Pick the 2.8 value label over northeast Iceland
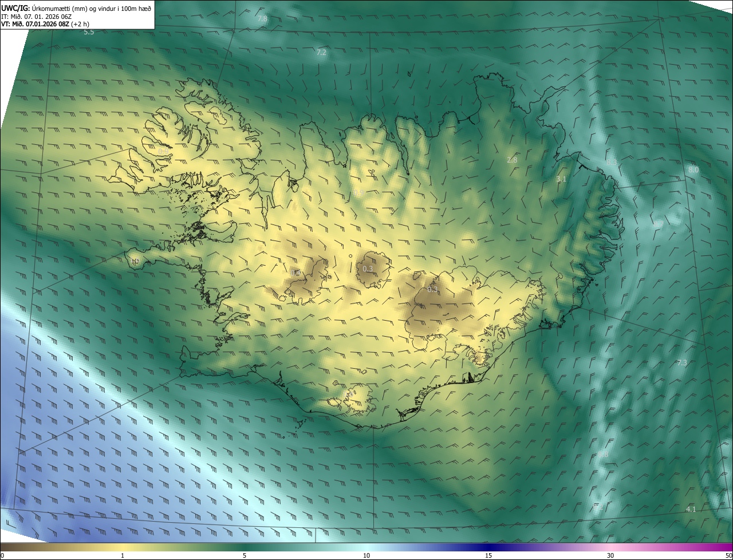 (x=512, y=160)
